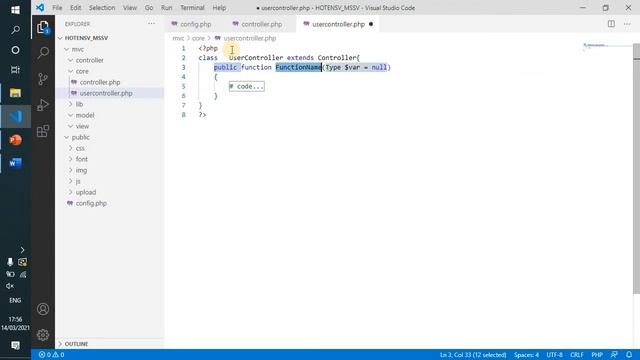
Task: Open Windows taskbar search
Action: click(x=15, y=30)
